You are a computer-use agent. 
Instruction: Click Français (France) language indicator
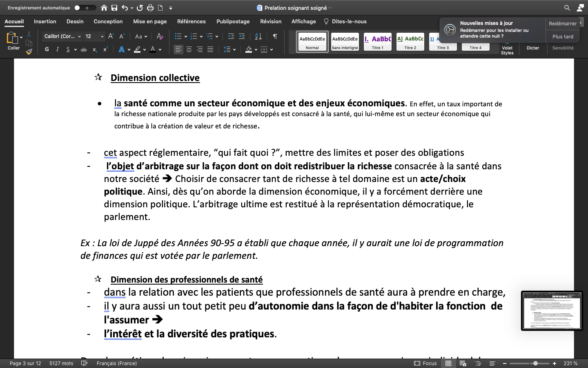(x=117, y=363)
